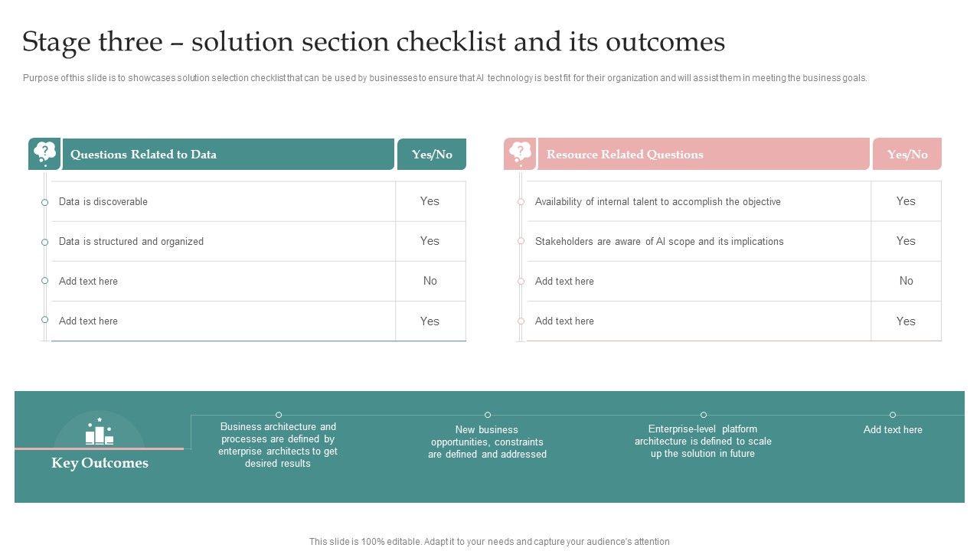This screenshot has height=551, width=980.
Task: Click the Key Outcomes label
Action: (100, 463)
